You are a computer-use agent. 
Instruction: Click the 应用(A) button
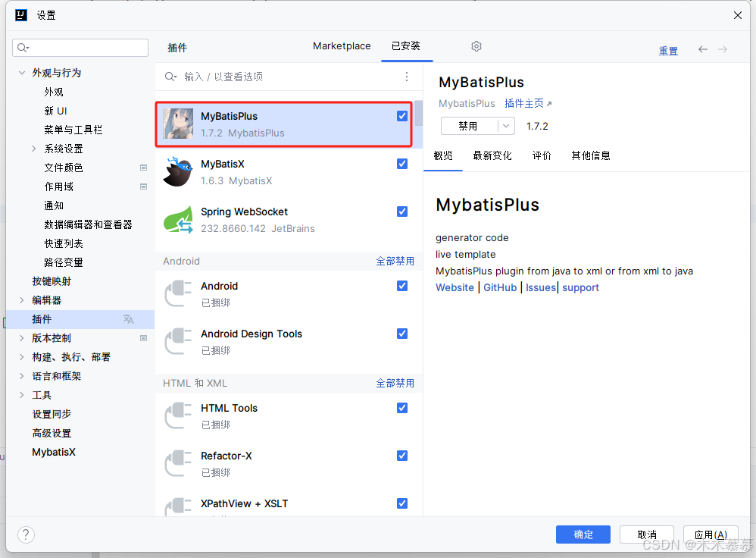coord(711,534)
